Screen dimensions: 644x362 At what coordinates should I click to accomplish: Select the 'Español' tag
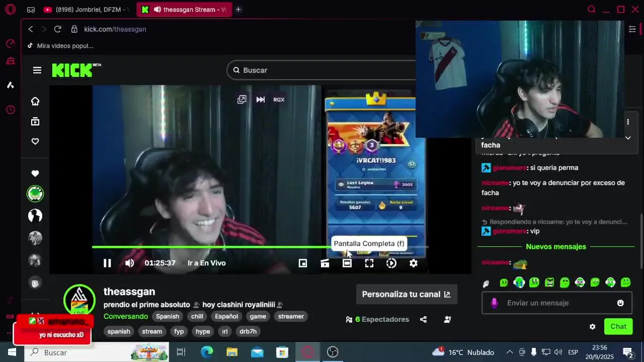point(226,316)
